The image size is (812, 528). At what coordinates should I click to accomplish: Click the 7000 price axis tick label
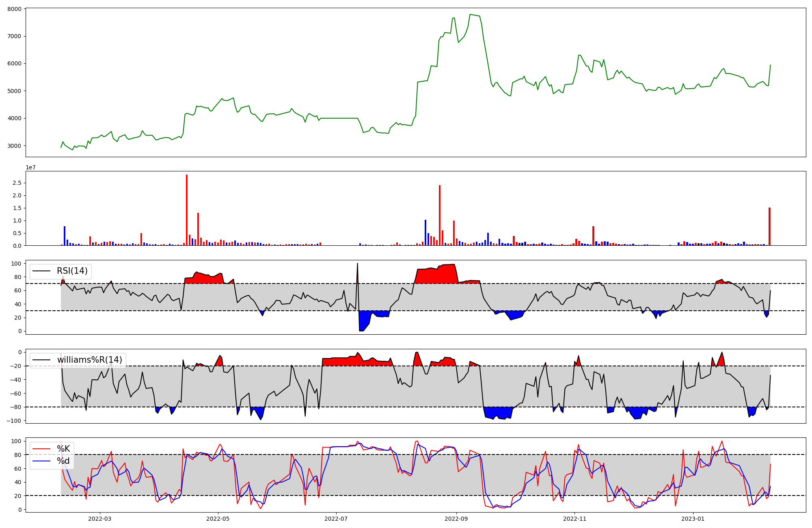click(14, 36)
